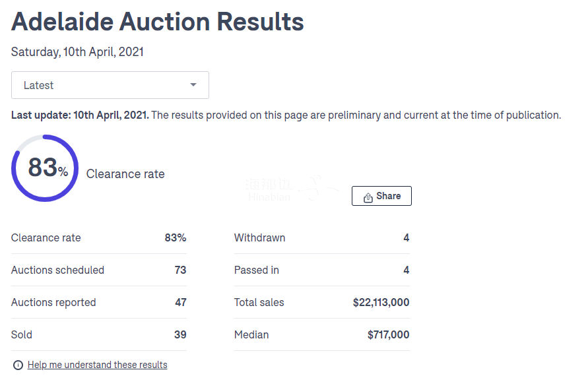This screenshot has height=376, width=588.
Task: Click the 83% value in Clearance rate table row
Action: (176, 237)
